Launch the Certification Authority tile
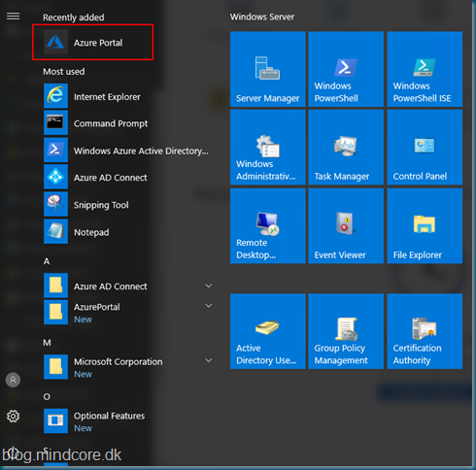The width and height of the screenshot is (476, 470). (425, 331)
